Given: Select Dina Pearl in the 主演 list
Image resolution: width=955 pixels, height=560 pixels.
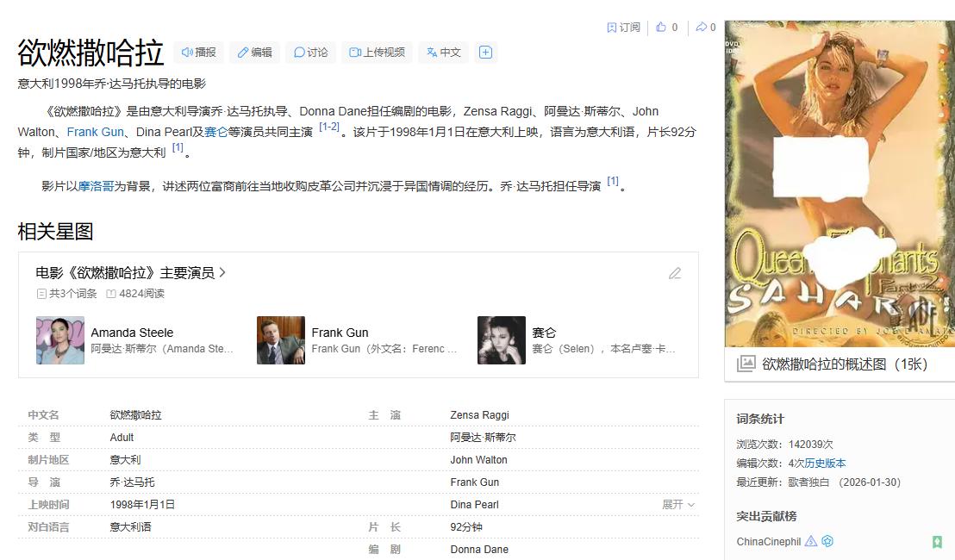Looking at the screenshot, I should coord(474,505).
